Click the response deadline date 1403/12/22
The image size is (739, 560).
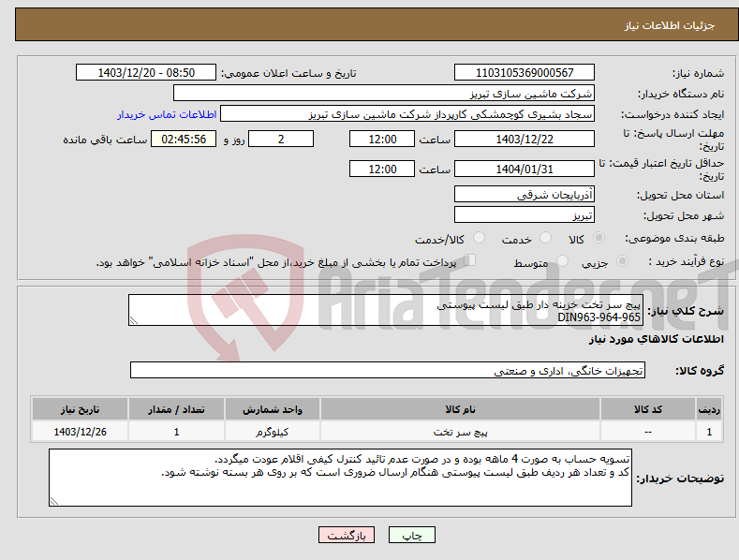[x=525, y=139]
